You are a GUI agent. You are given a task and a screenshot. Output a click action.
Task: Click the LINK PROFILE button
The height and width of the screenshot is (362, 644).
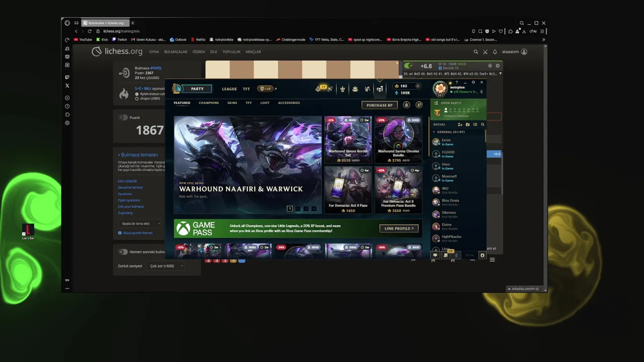tap(399, 228)
